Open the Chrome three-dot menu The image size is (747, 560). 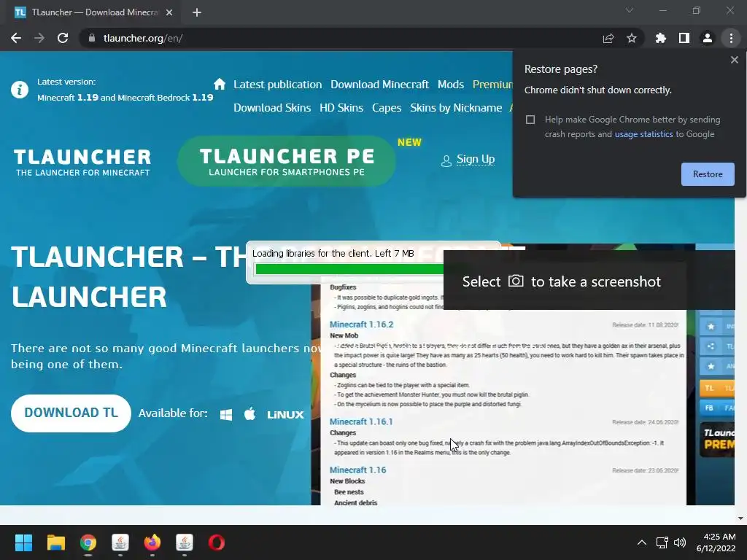click(x=731, y=38)
